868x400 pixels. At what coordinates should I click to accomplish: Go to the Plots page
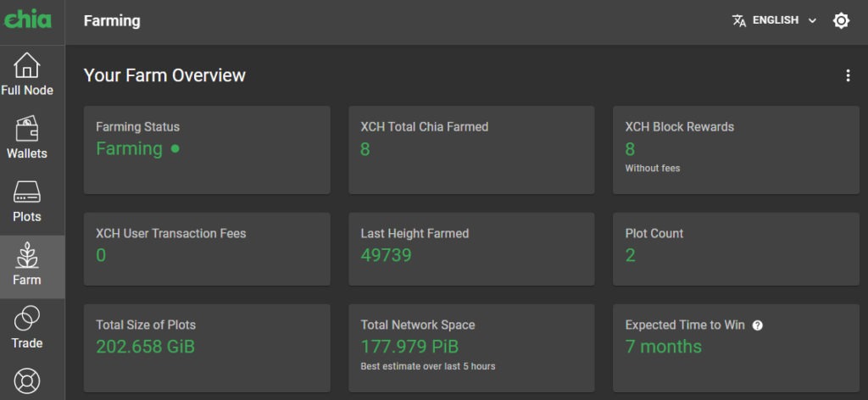pos(27,202)
